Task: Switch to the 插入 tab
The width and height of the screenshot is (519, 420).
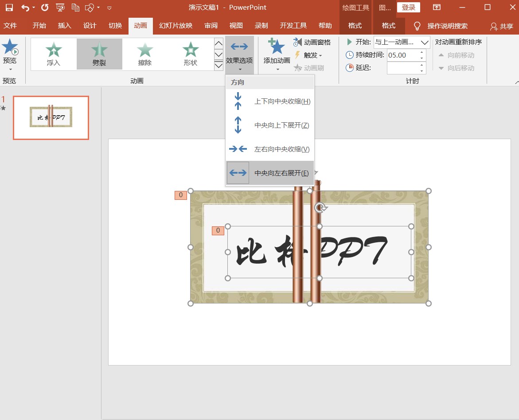Action: point(65,26)
